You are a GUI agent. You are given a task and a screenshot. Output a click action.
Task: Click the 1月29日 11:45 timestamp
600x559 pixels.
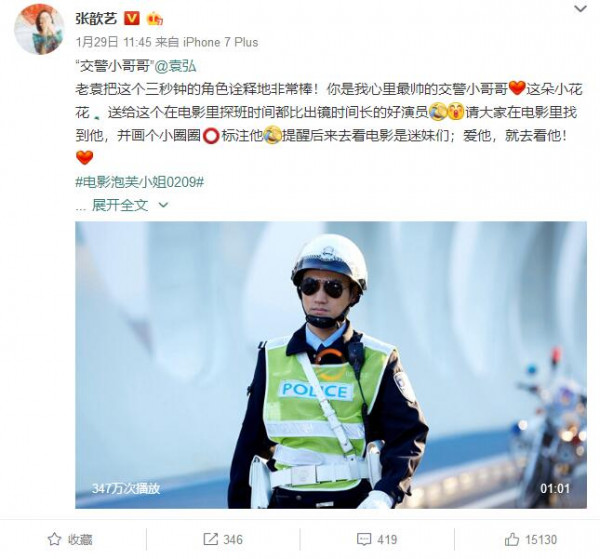(x=113, y=42)
